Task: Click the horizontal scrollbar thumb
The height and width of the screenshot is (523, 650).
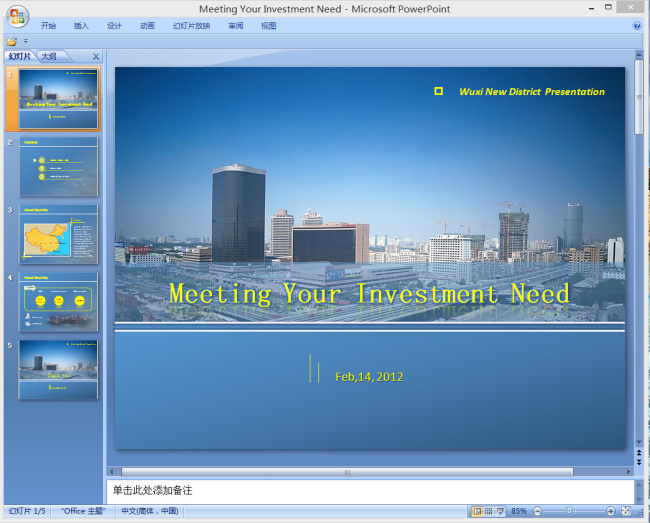Action: point(347,472)
